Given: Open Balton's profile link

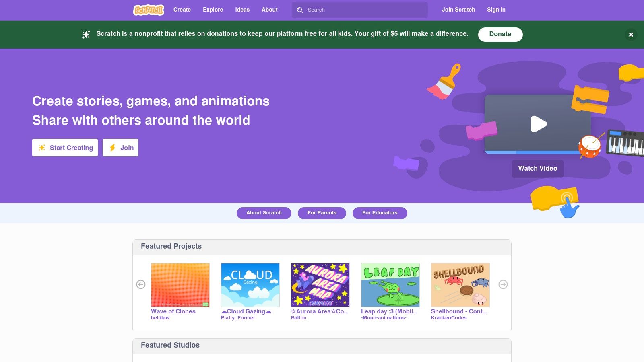Looking at the screenshot, I should 299,318.
